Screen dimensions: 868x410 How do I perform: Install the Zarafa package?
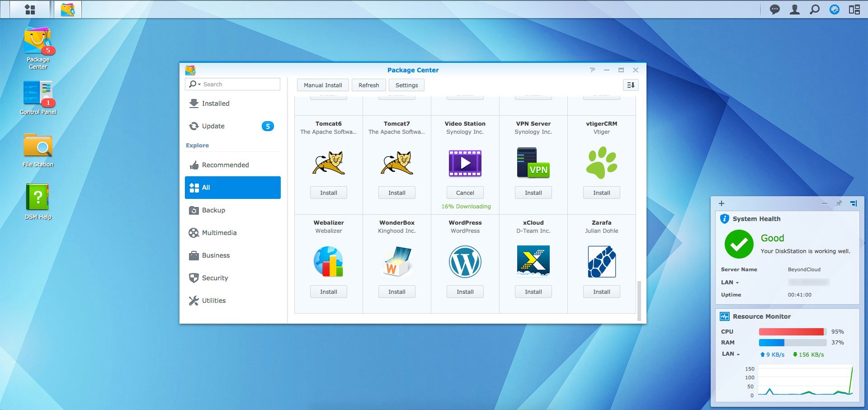[x=602, y=292]
